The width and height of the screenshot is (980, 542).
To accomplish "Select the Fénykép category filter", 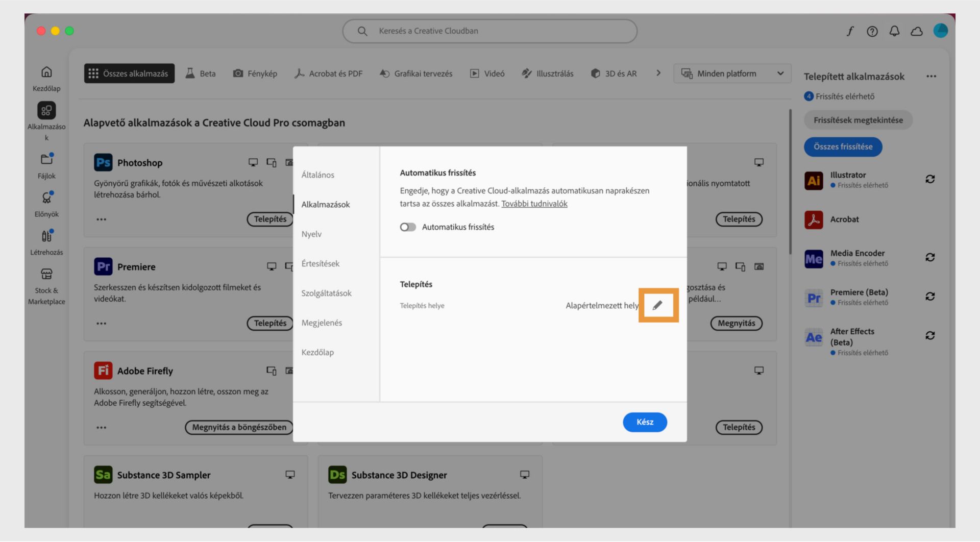I will coord(255,73).
